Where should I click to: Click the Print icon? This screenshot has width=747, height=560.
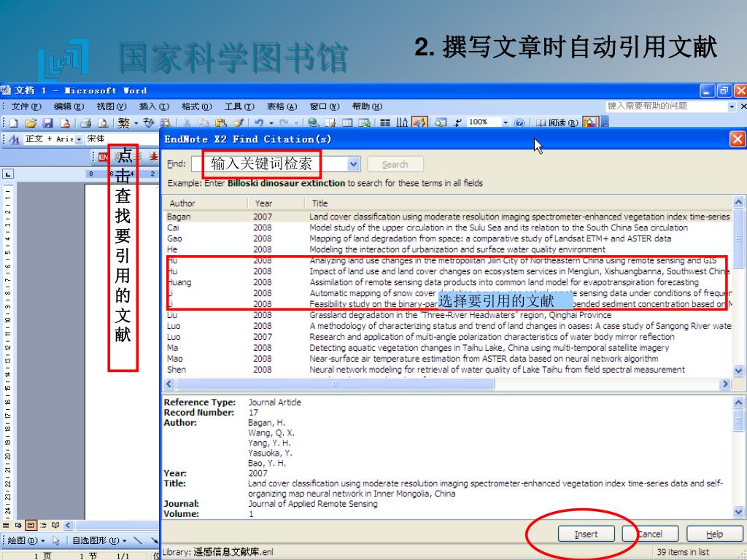(x=86, y=122)
